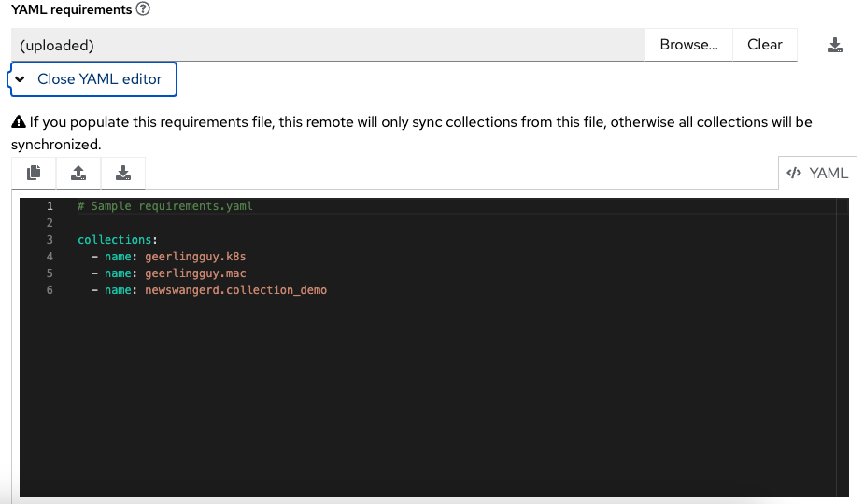Viewport: 864px width, 504px height.
Task: Place cursor on the geerlingguy.k8s entry
Action: tap(195, 257)
